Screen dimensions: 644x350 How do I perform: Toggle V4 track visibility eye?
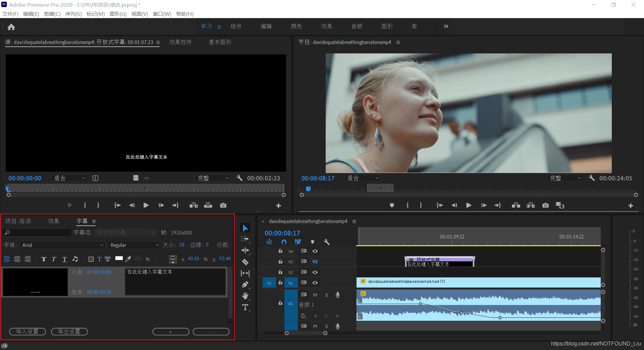point(315,251)
